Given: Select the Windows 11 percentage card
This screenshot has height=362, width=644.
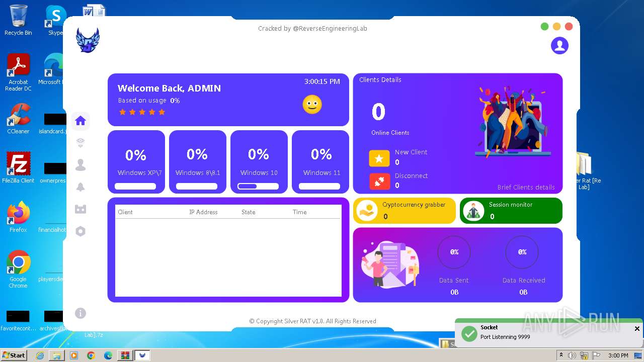Looking at the screenshot, I should coord(320,162).
